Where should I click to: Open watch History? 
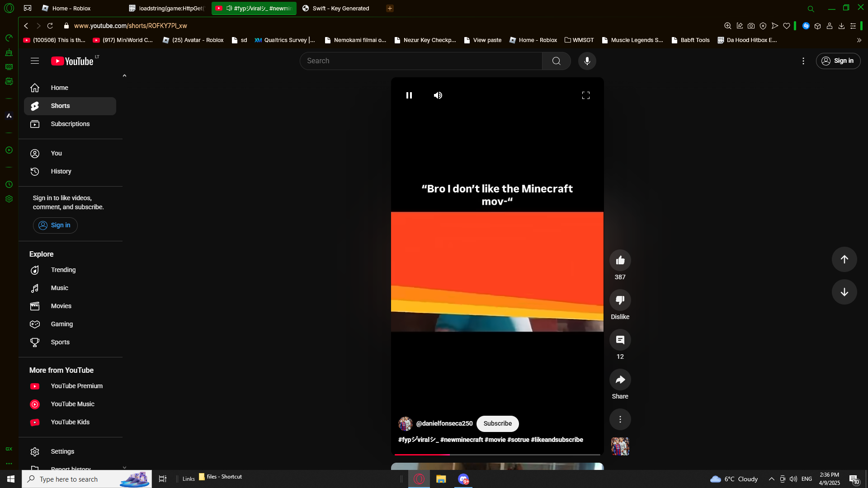tap(70, 172)
